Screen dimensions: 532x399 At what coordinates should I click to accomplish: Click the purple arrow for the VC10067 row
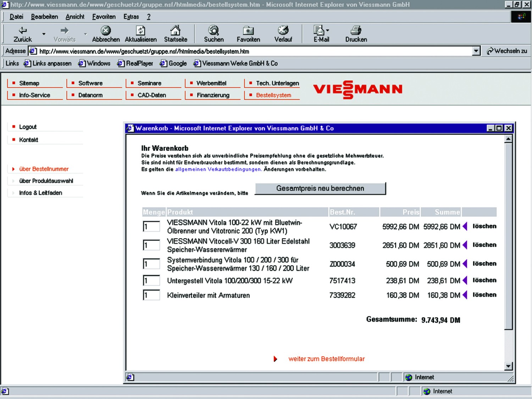[465, 226]
